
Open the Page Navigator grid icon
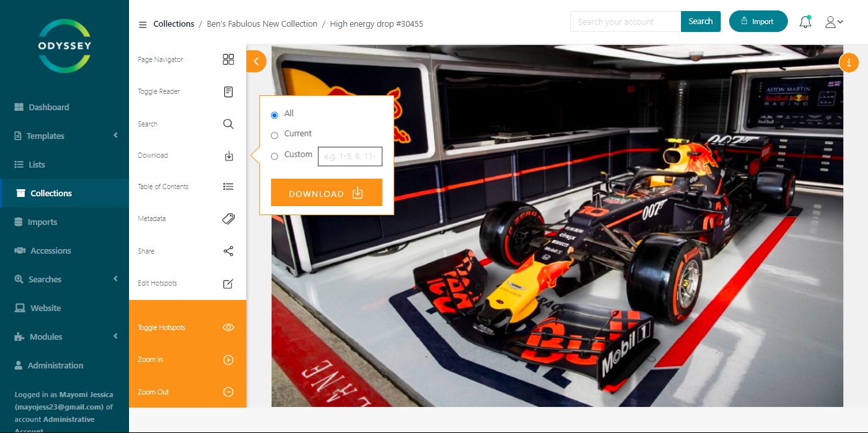[x=228, y=59]
